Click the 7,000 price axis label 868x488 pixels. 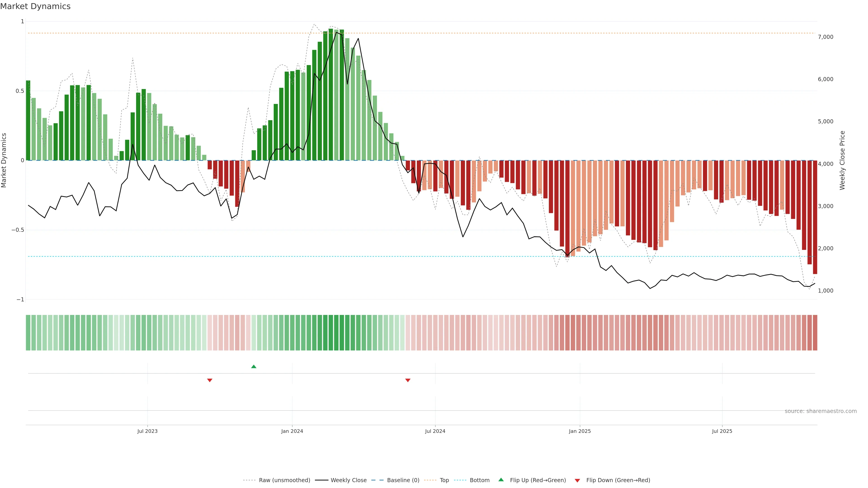click(x=825, y=37)
